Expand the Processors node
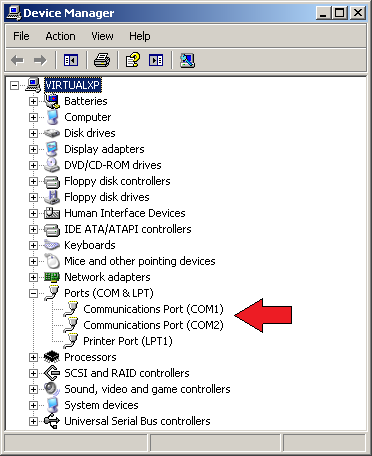 click(x=33, y=357)
